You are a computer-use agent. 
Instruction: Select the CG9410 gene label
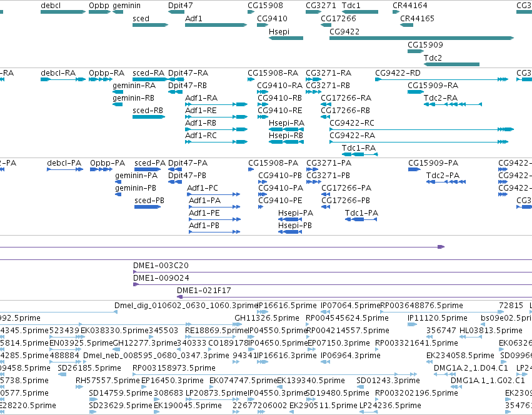[x=272, y=19]
